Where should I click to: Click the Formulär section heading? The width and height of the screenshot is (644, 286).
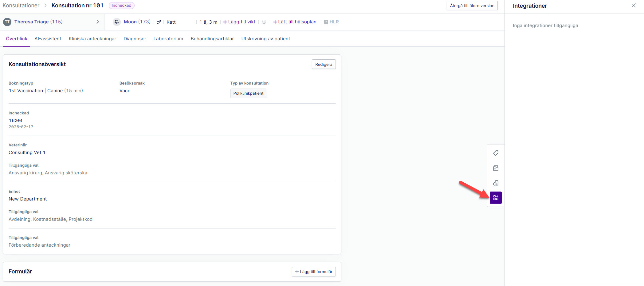20,272
